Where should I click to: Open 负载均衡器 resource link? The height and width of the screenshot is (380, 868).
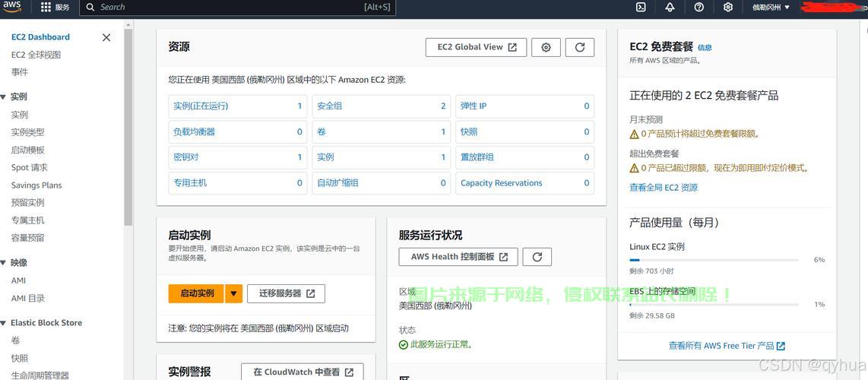coord(195,131)
